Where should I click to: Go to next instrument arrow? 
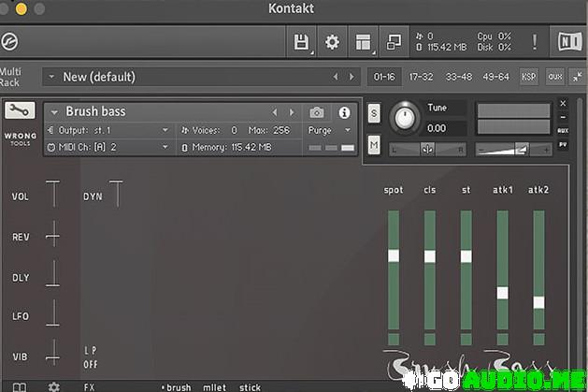coord(292,112)
